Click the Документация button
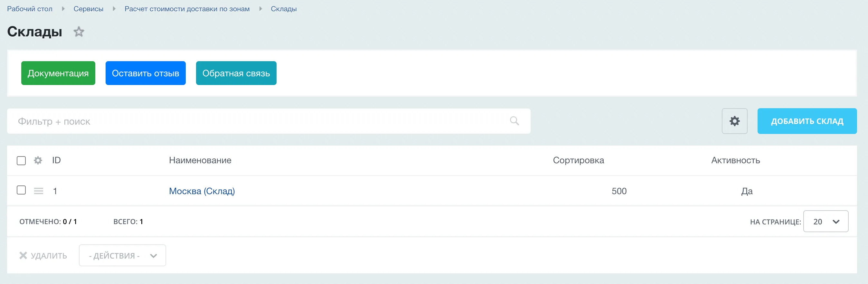868x284 pixels. 58,73
